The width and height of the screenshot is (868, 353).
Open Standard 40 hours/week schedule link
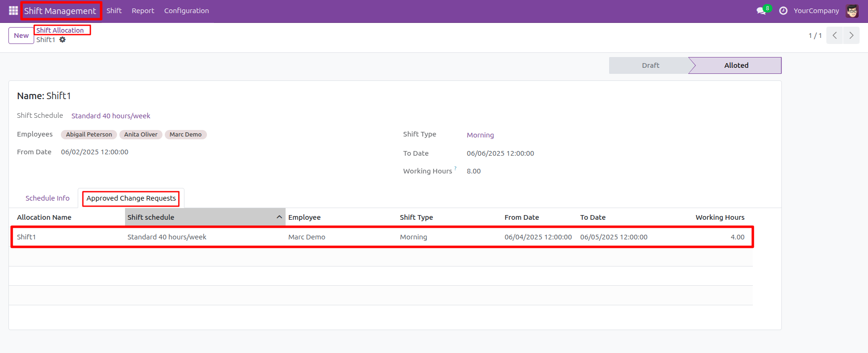click(x=111, y=116)
